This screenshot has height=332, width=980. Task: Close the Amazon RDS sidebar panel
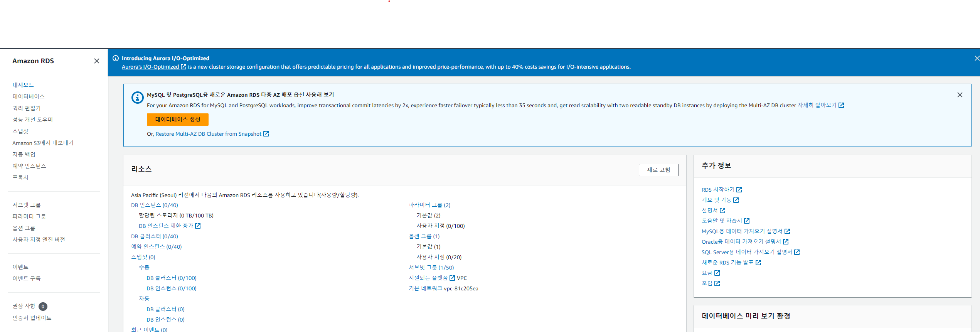[97, 61]
